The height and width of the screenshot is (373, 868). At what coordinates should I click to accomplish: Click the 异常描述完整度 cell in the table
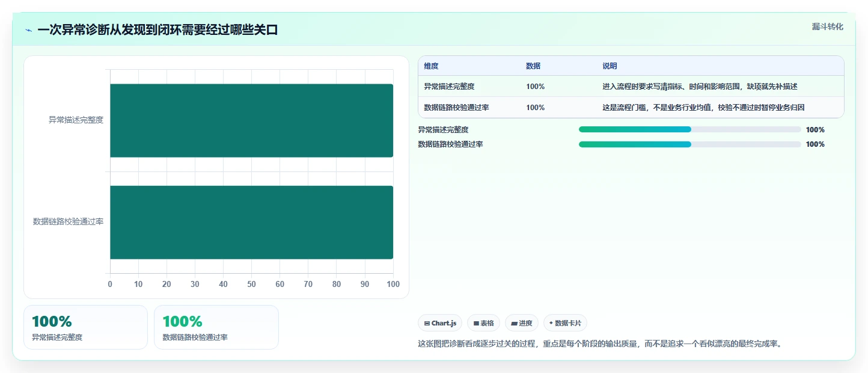(x=449, y=87)
